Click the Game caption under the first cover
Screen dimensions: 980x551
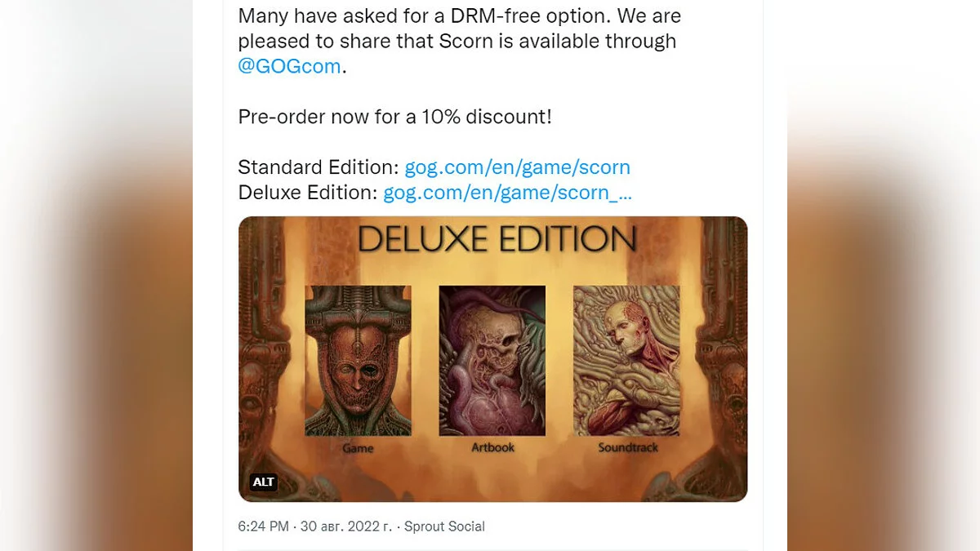click(358, 448)
